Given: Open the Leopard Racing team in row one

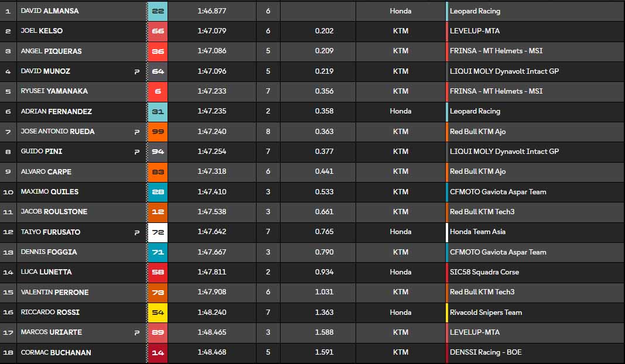Looking at the screenshot, I should coord(474,11).
